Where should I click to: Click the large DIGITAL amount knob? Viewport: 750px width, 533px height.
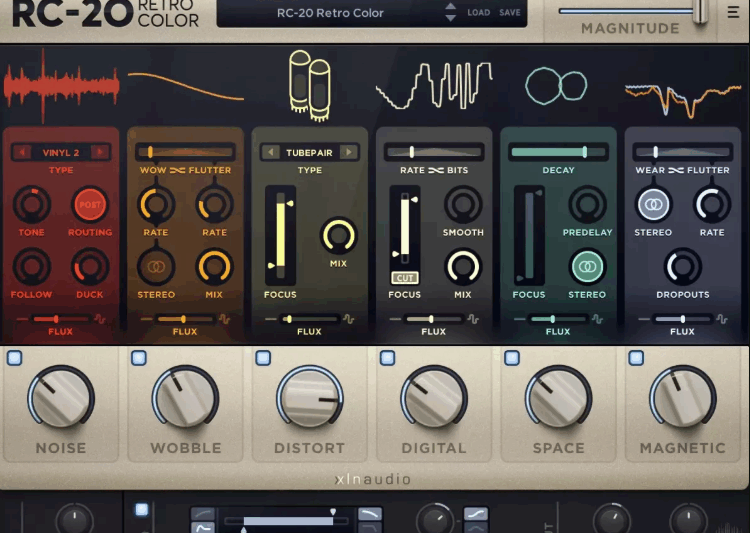point(434,397)
